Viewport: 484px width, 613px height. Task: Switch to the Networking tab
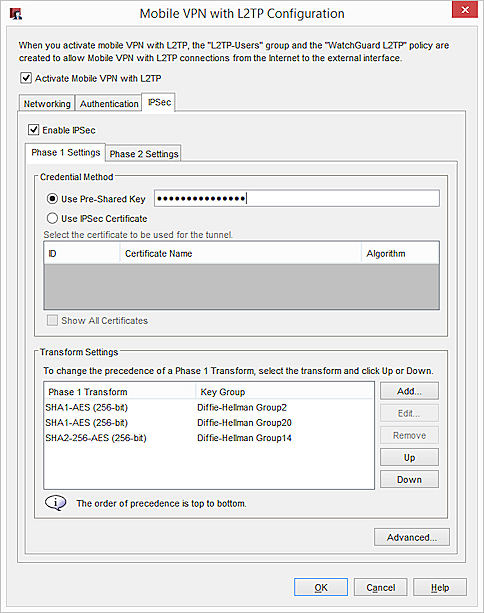point(47,104)
